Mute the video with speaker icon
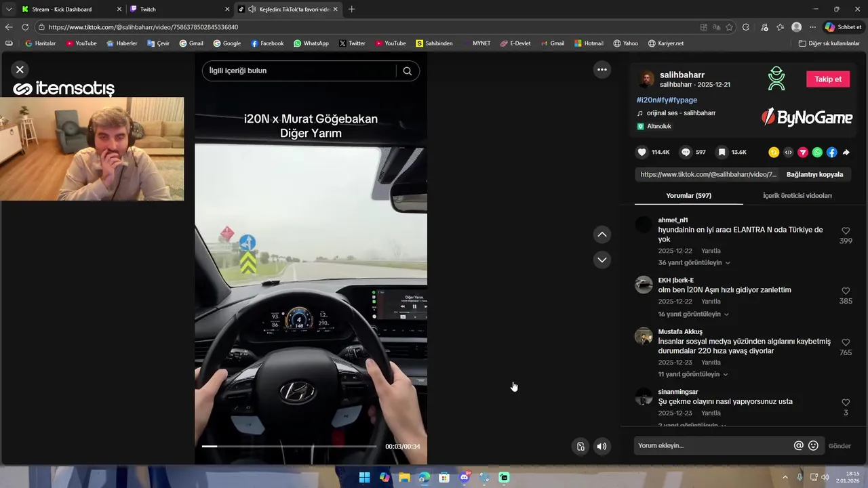This screenshot has height=488, width=868. (601, 446)
